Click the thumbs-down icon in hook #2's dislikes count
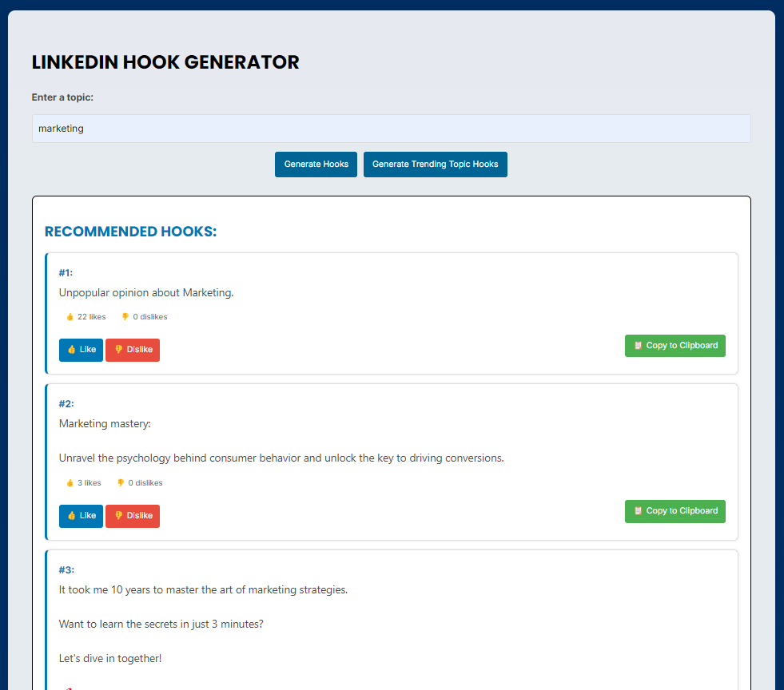This screenshot has width=784, height=690. point(121,482)
